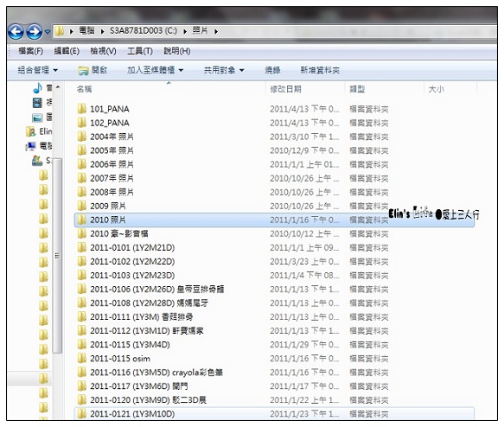
Task: Select the Computer icon in navigation pane
Action: (30, 146)
